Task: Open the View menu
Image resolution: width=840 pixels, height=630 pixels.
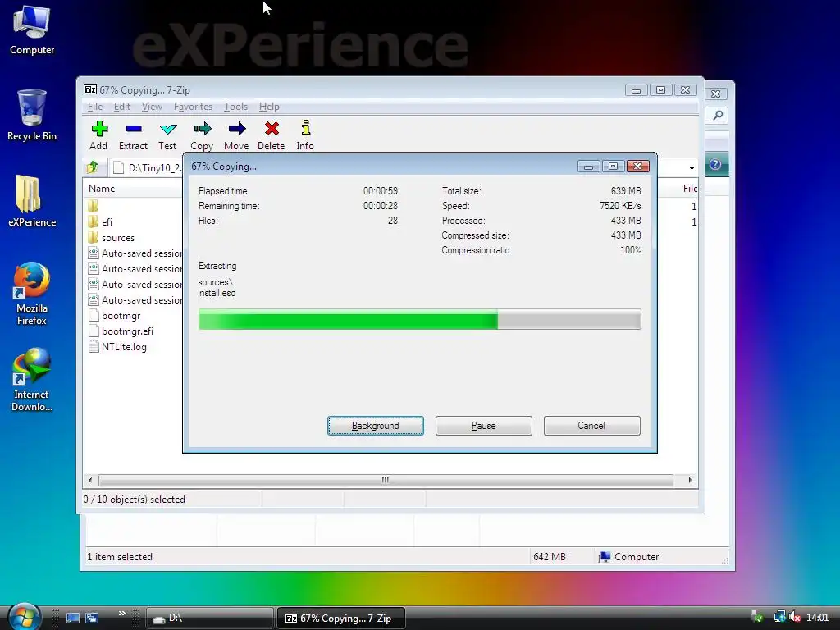Action: point(152,107)
